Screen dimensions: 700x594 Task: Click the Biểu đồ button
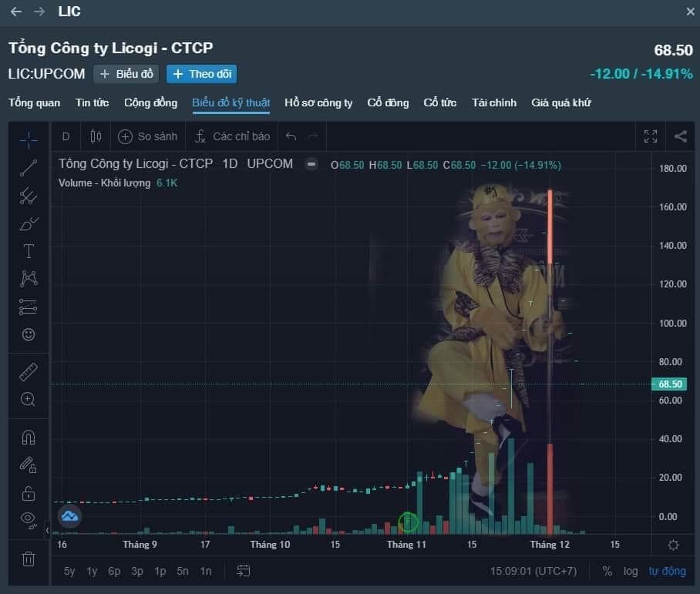(x=126, y=74)
